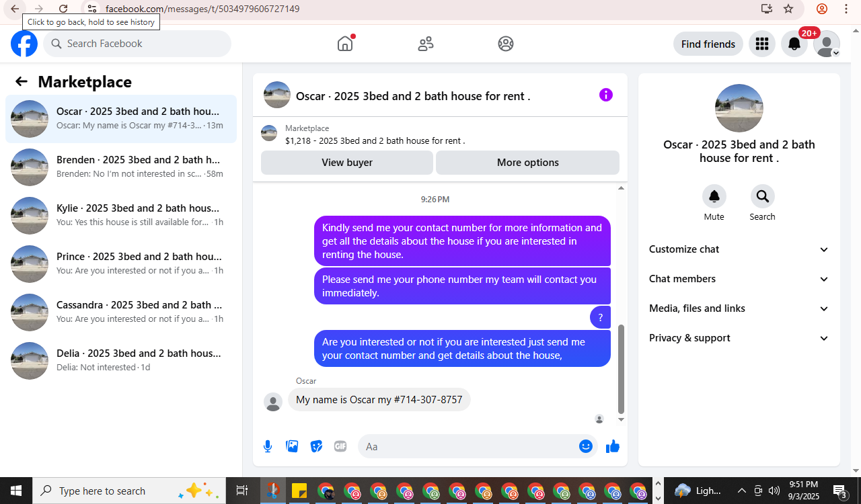
Task: Open the Delia conversation
Action: pyautogui.click(x=121, y=361)
